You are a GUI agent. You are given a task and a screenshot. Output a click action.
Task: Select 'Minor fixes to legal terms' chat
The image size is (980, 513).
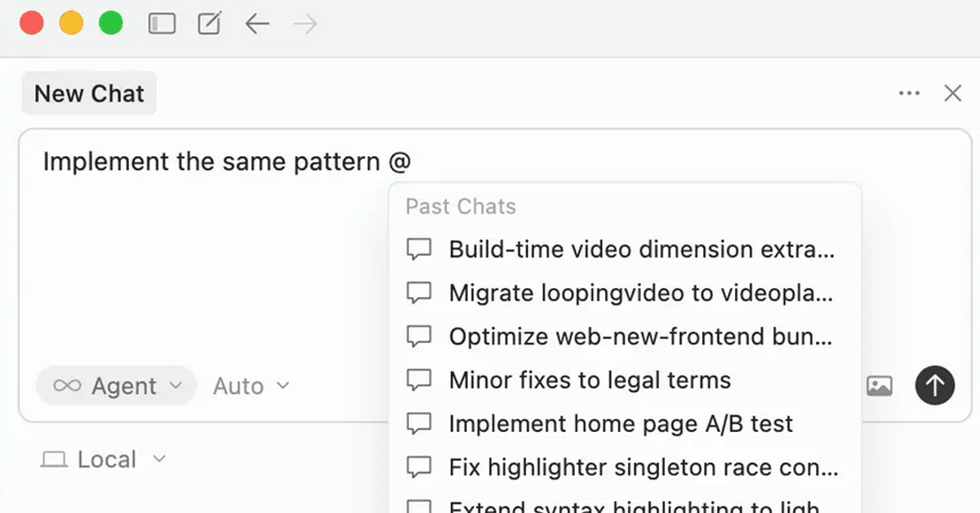click(590, 380)
